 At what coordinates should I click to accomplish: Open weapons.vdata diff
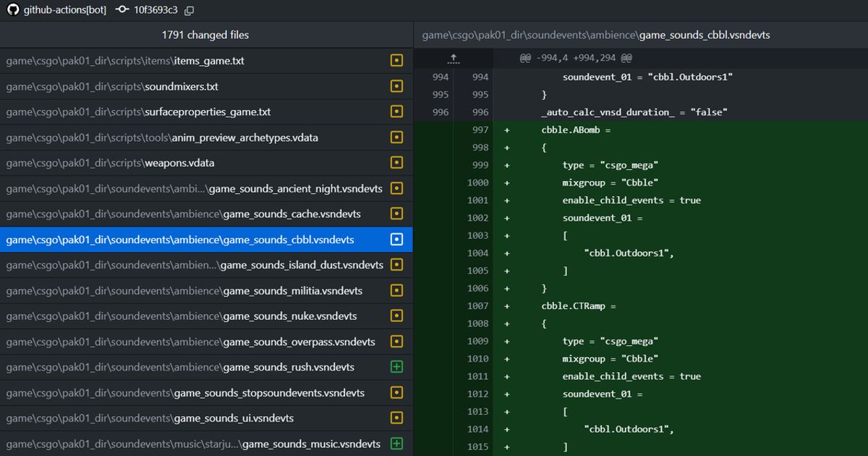206,163
